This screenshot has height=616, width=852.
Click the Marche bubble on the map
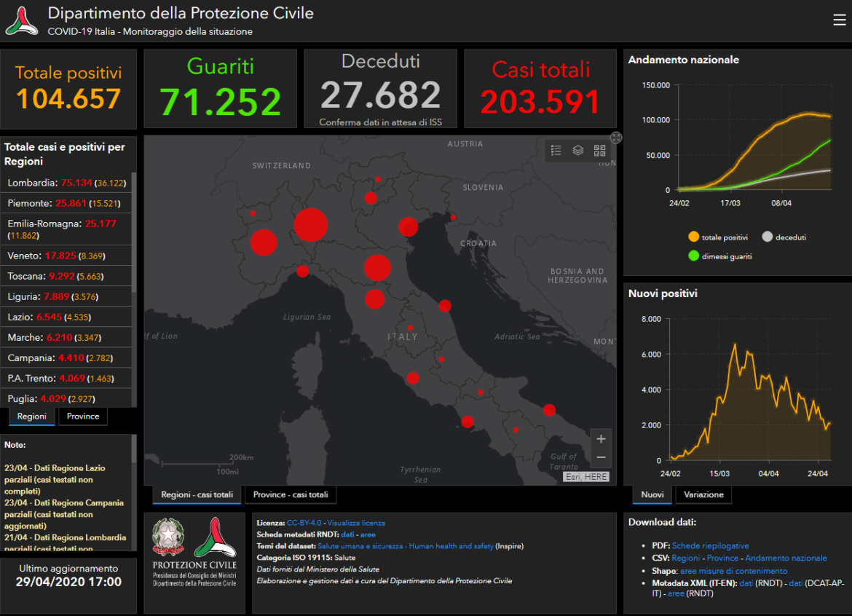point(445,306)
